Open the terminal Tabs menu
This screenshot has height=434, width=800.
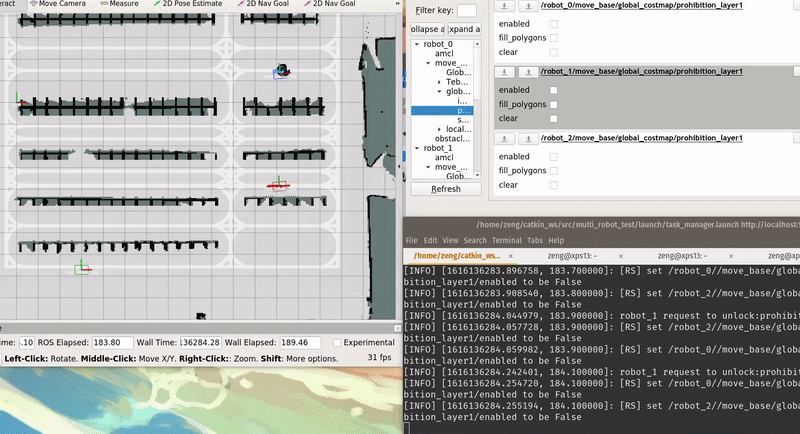535,240
